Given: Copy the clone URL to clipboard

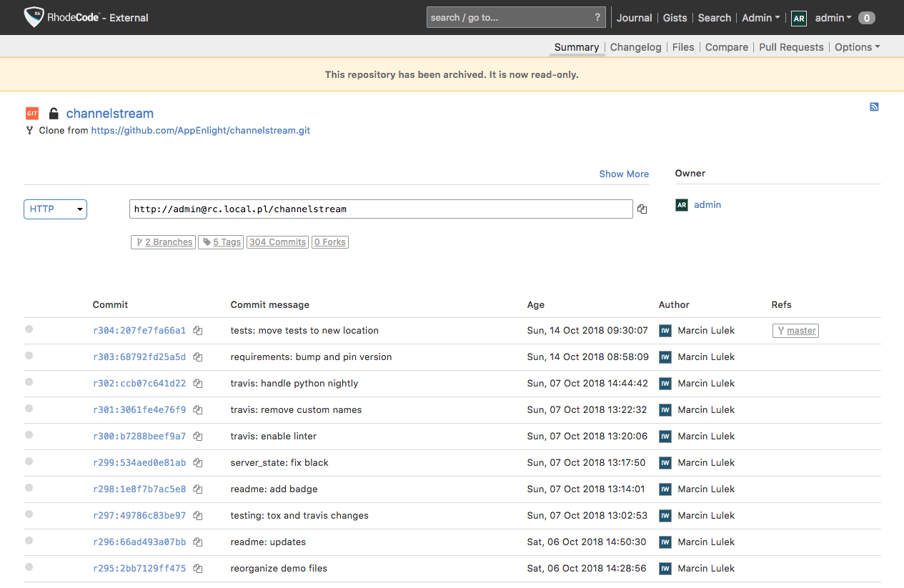Looking at the screenshot, I should pos(642,209).
